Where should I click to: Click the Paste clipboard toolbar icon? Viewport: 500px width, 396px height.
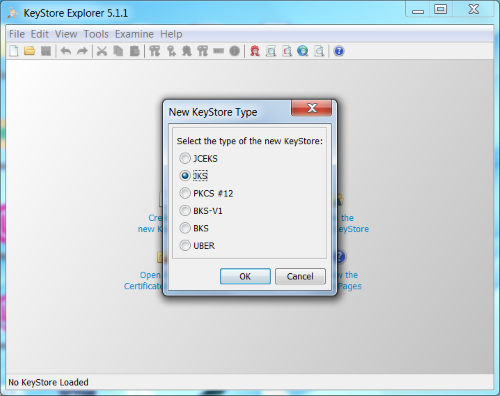coord(135,51)
